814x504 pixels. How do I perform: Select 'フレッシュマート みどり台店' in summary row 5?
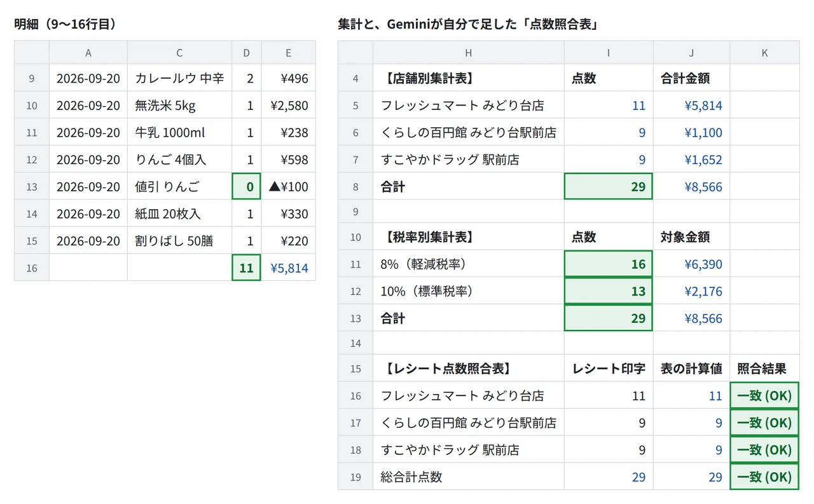(x=468, y=106)
